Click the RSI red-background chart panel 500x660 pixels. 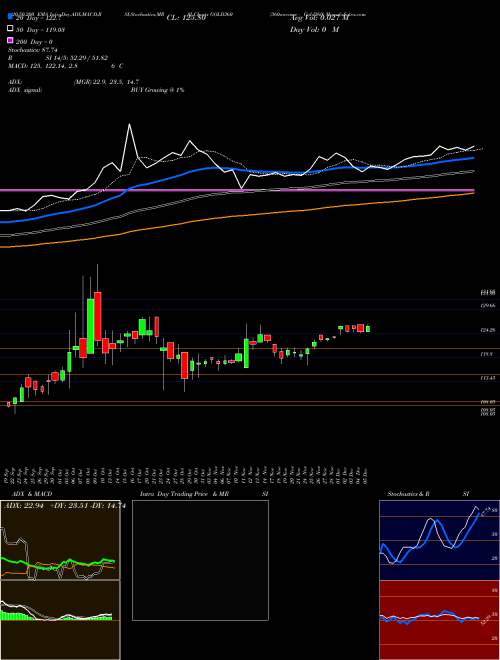coord(439,620)
